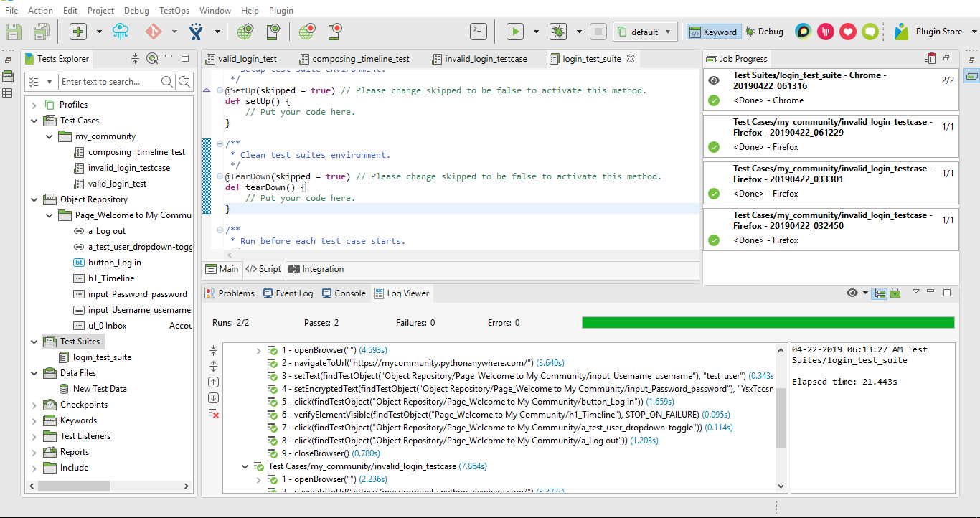Click the Record Mobile icon
Viewport: 980px width, 518px height.
[335, 32]
